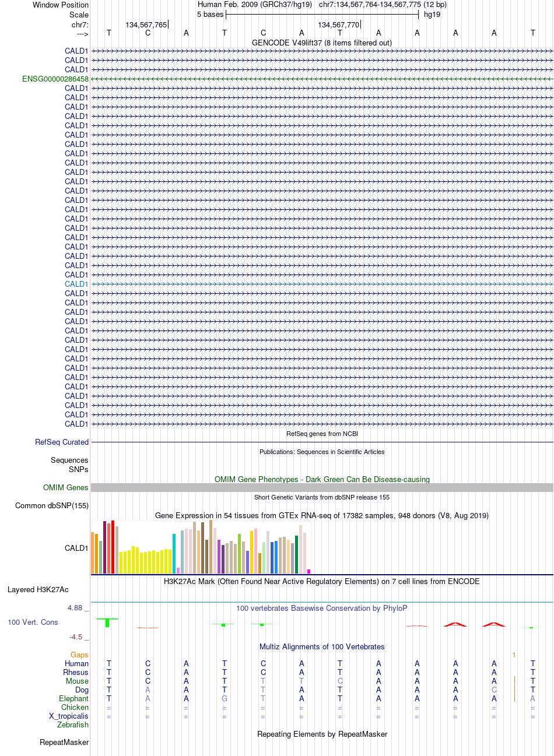This screenshot has width=554, height=756.
Task: Click the gray OMIM Genes item bar
Action: (322, 488)
